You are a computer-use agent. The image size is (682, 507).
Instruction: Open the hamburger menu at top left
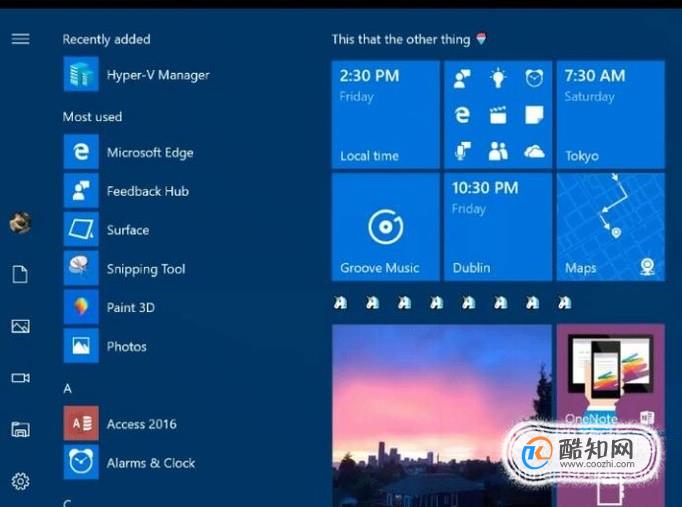click(x=20, y=39)
